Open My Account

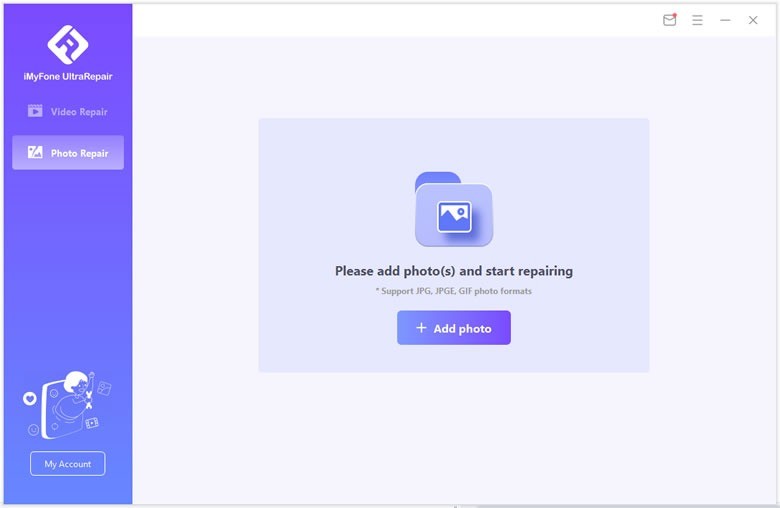(67, 464)
